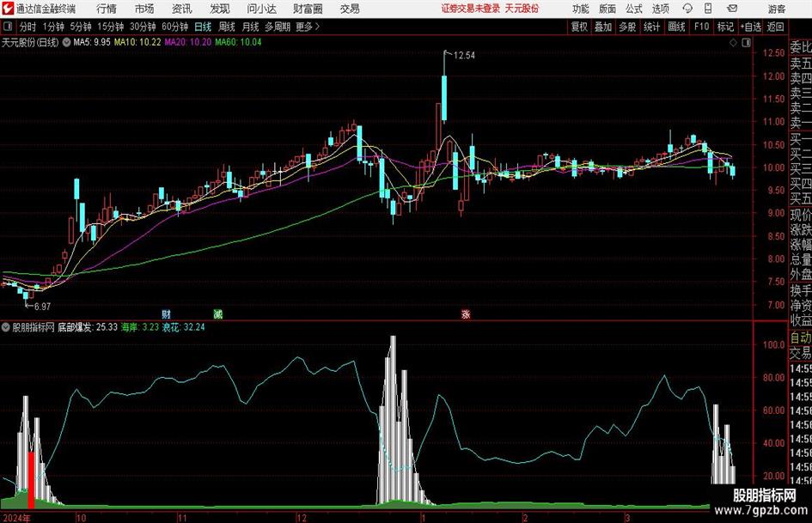Switch to 15分钟 period

[110, 27]
